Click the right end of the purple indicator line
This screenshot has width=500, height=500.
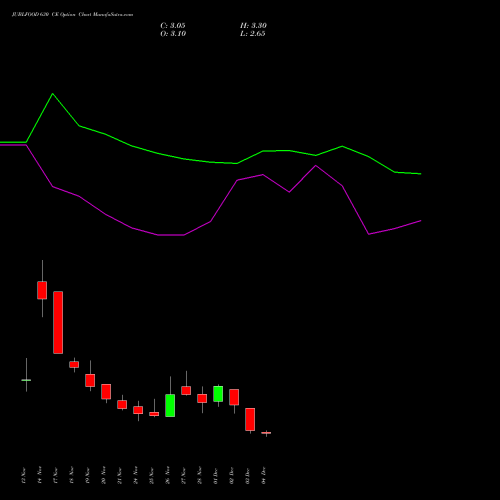pyautogui.click(x=420, y=221)
